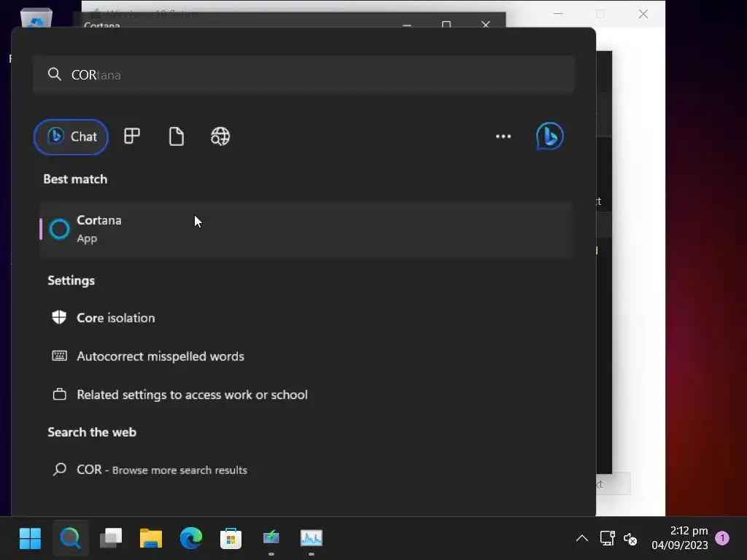Click briefcase icon beside work or school
This screenshot has width=747, height=560.
click(x=60, y=394)
